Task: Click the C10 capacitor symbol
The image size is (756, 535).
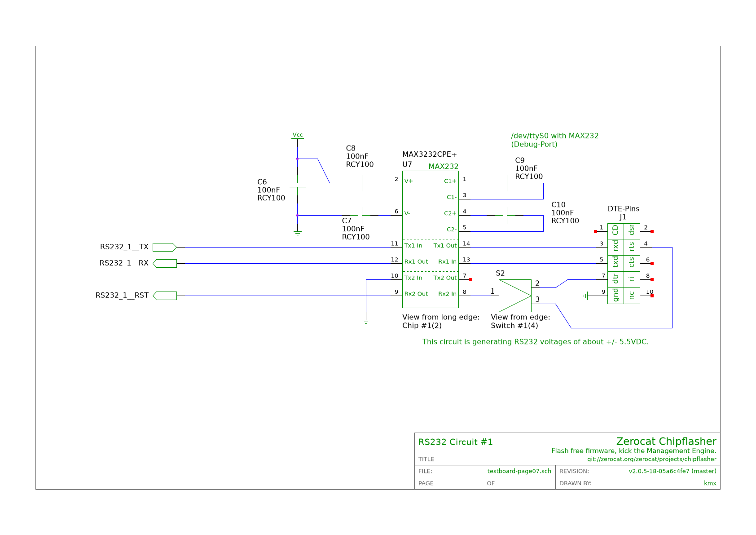Action: click(x=505, y=215)
